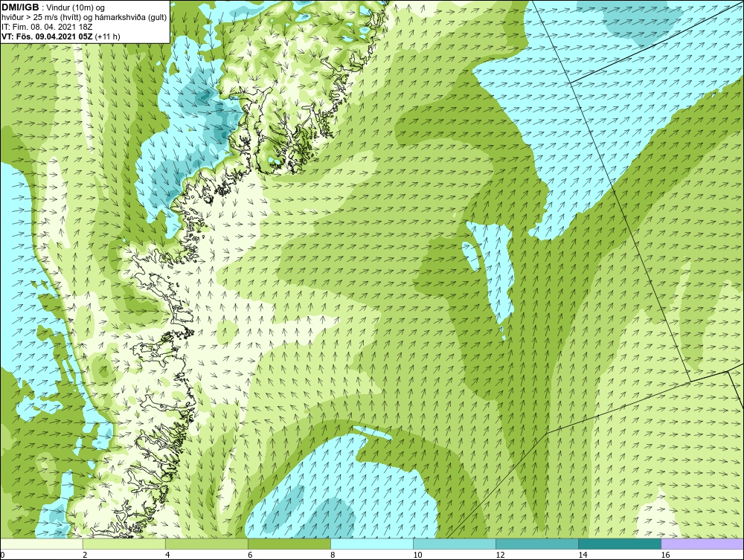Click the 'VT: Fös. 09.04.2021 05Z' valid time line
This screenshot has height=560, width=744.
click(x=60, y=36)
